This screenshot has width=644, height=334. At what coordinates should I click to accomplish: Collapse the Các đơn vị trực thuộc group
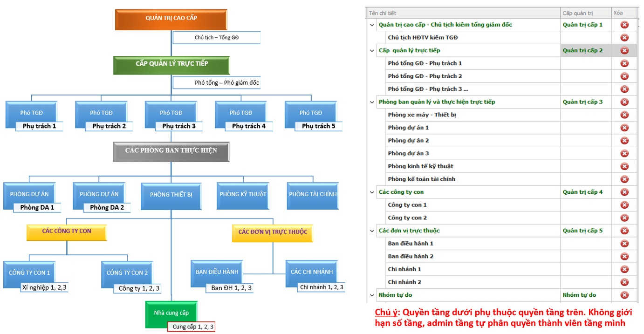[x=372, y=231]
